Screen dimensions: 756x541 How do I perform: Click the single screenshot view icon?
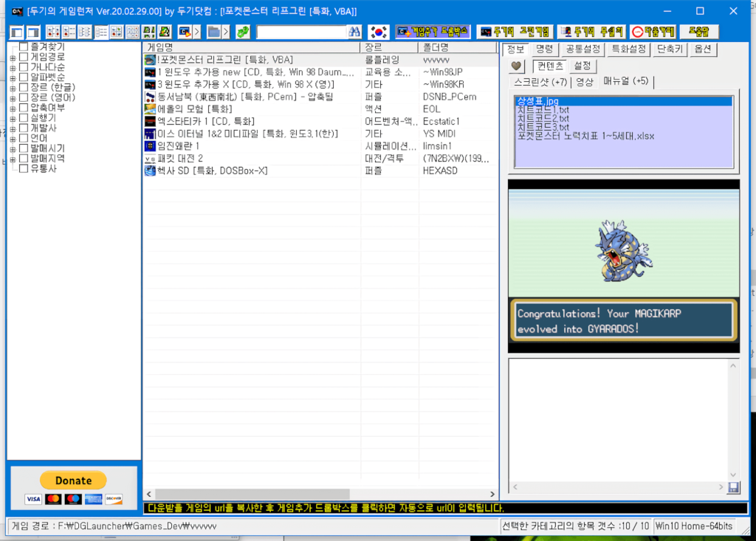[165, 32]
